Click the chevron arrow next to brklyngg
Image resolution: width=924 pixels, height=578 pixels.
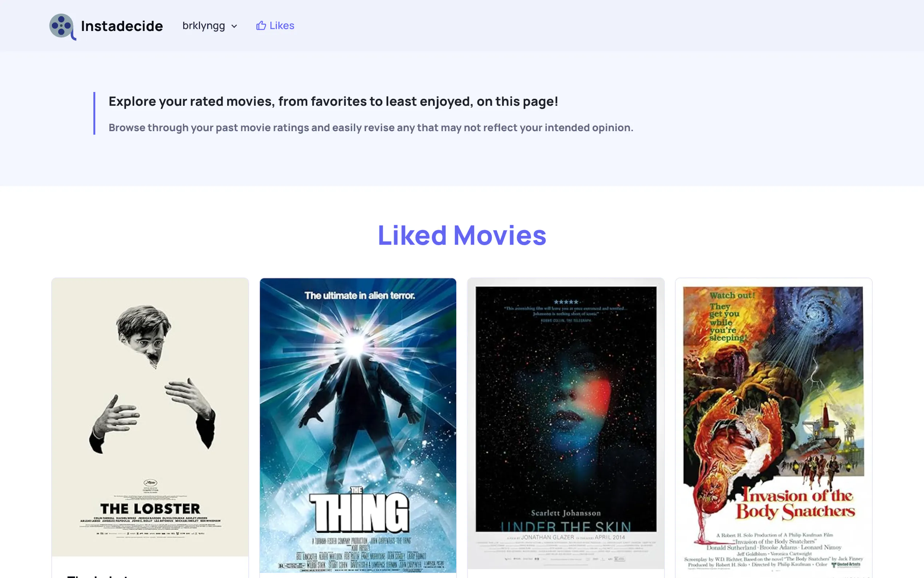pos(234,26)
